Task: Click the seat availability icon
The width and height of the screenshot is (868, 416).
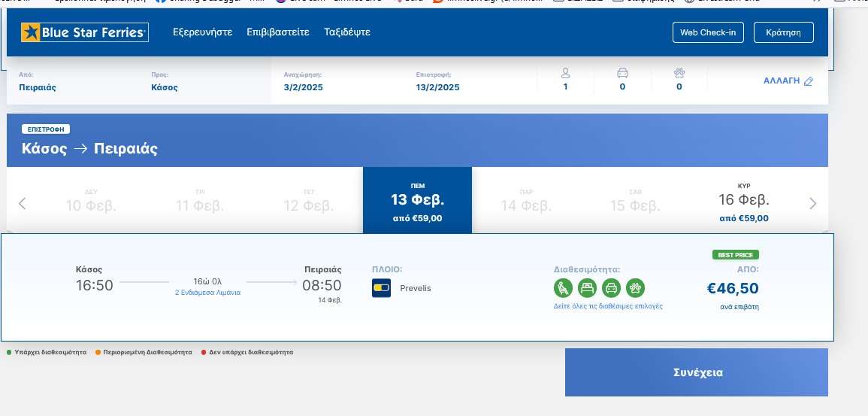Action: tap(563, 287)
